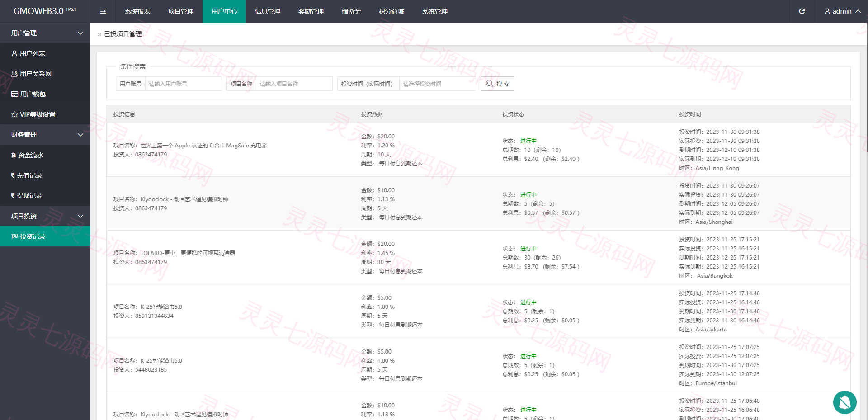Click the 投资信息 column header
The width and height of the screenshot is (868, 420).
point(124,114)
